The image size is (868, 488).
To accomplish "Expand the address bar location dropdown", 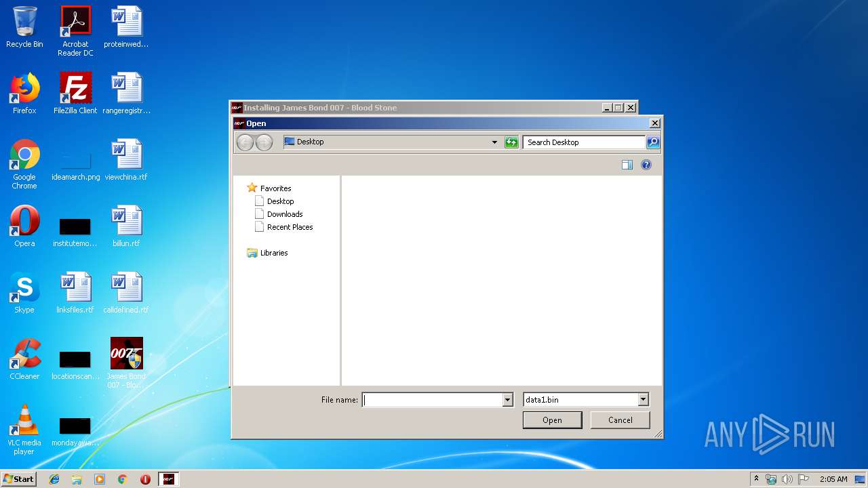I will click(x=494, y=142).
